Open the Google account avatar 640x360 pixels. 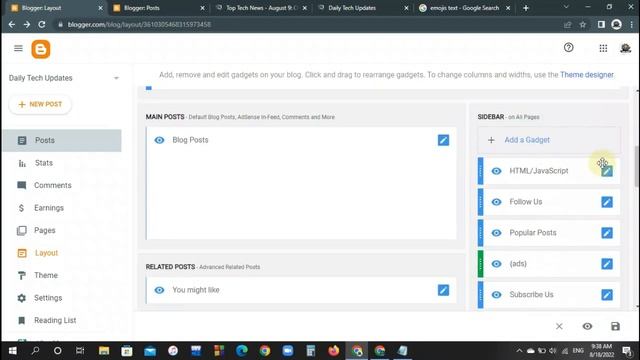tap(625, 48)
